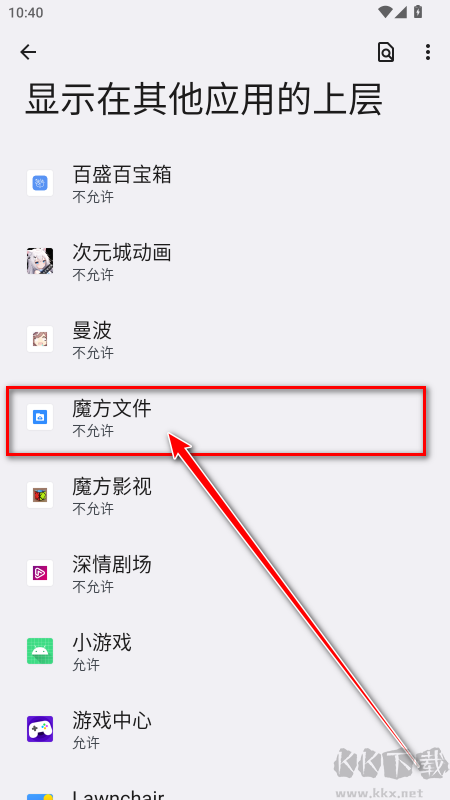Viewport: 450px width, 800px height.
Task: Tap the green Android 小游戏 icon
Action: point(40,652)
